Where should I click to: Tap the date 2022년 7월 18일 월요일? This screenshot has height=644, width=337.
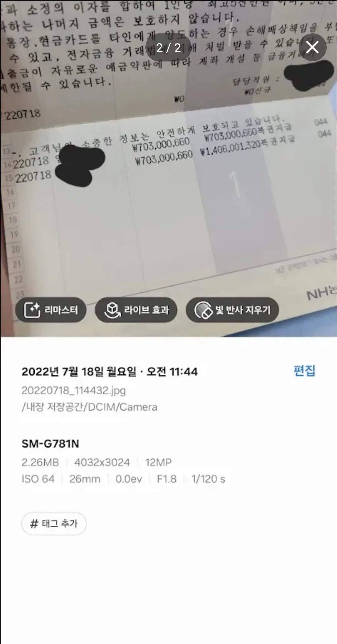coord(79,372)
